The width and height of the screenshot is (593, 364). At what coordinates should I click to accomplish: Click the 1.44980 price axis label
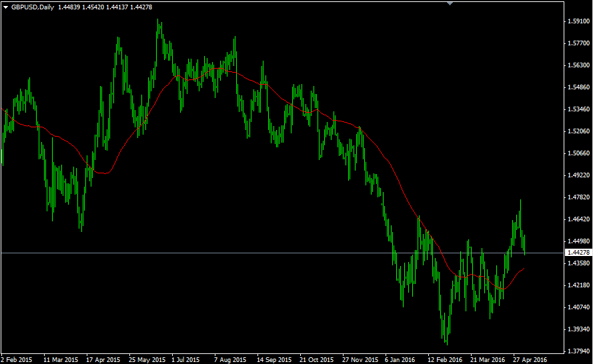point(578,241)
